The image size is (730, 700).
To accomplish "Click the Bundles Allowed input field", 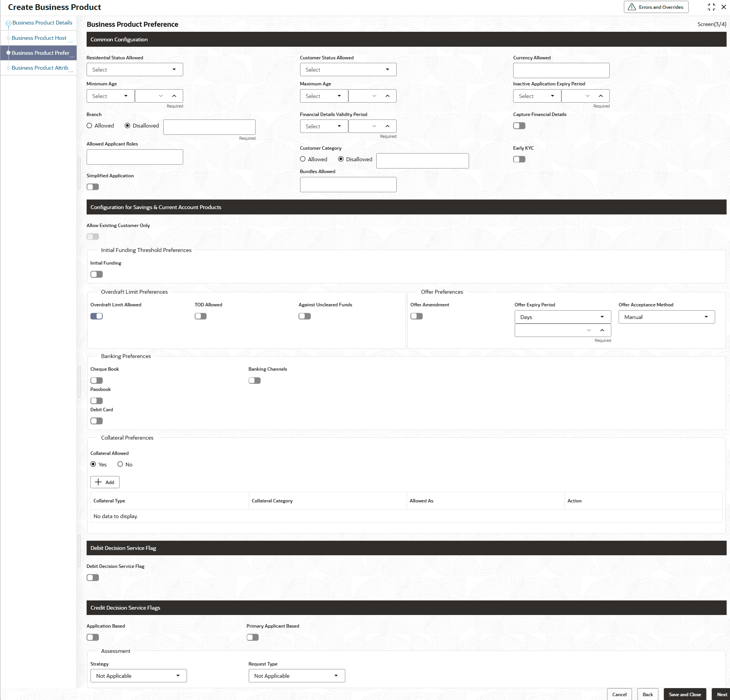I will click(348, 185).
